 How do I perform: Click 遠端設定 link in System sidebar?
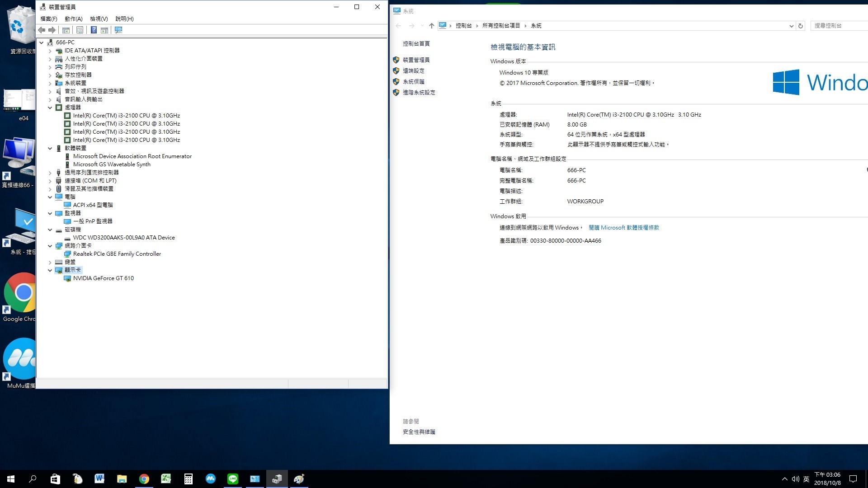413,71
